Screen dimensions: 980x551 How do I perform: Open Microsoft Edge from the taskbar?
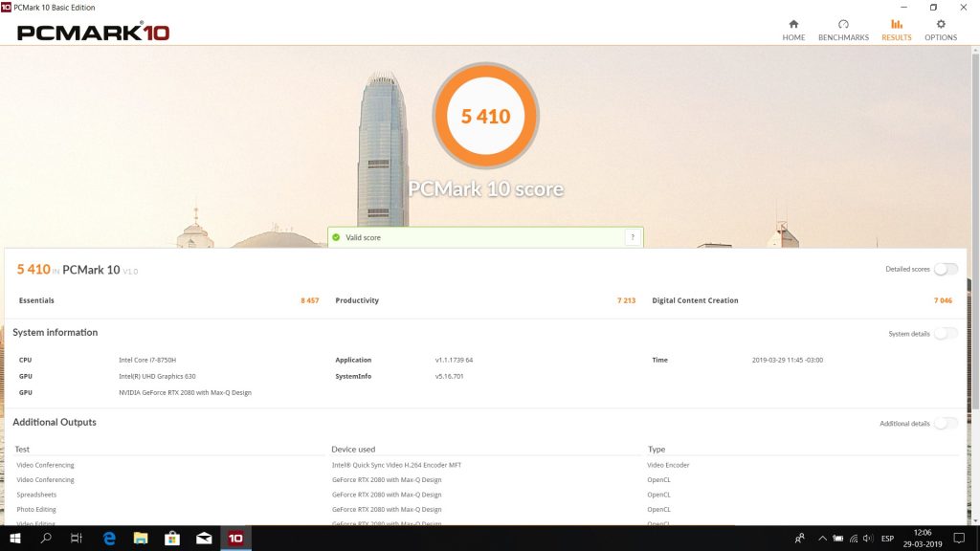click(x=109, y=539)
